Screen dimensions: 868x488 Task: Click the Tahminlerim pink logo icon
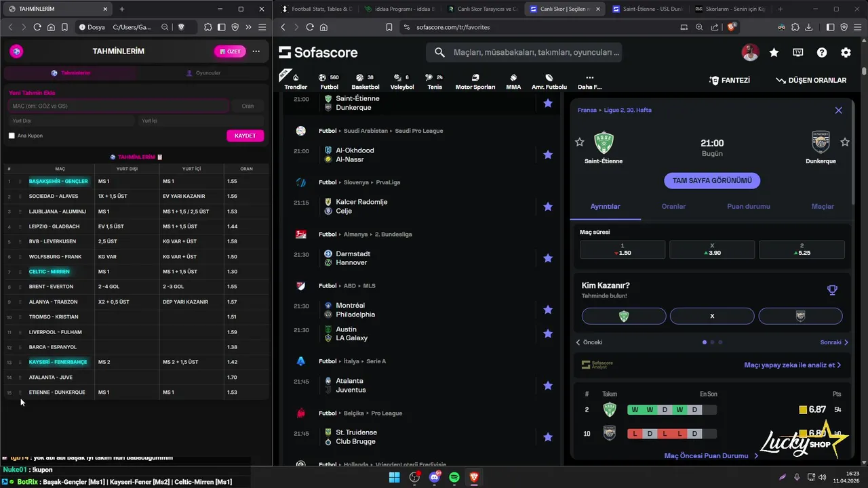(x=17, y=52)
